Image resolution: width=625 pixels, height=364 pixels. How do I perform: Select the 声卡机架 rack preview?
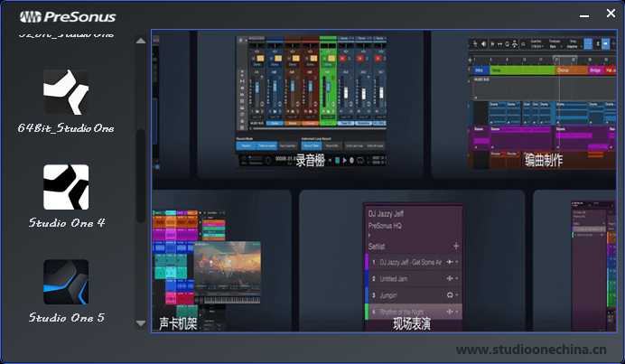(x=207, y=270)
